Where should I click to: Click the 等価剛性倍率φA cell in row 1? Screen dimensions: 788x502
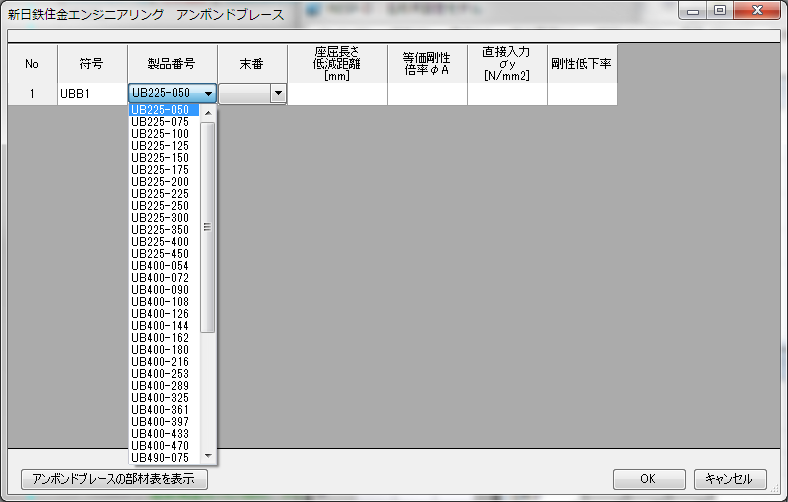click(427, 94)
